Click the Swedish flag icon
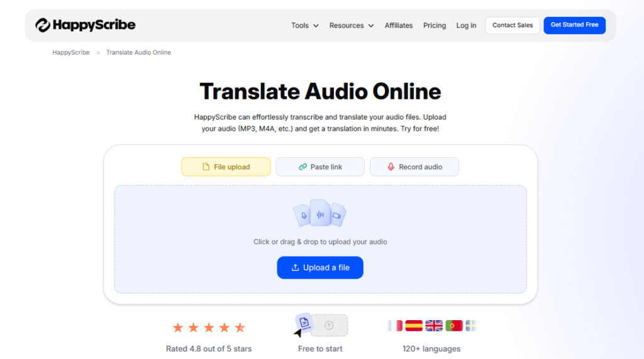This screenshot has width=644, height=359. coord(470,326)
